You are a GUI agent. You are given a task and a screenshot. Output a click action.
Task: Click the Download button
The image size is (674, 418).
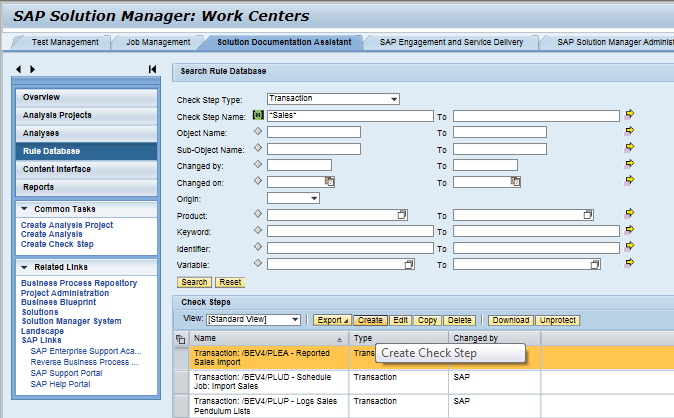511,320
